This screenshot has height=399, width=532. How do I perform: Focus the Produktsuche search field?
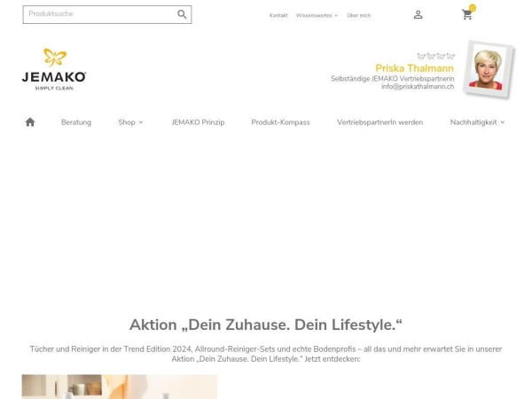tap(99, 14)
